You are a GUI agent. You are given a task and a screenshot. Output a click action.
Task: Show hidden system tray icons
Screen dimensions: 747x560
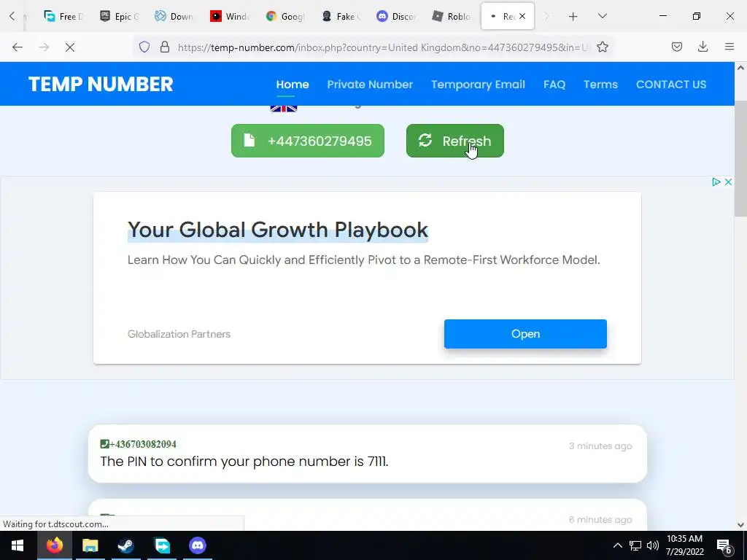pyautogui.click(x=617, y=545)
